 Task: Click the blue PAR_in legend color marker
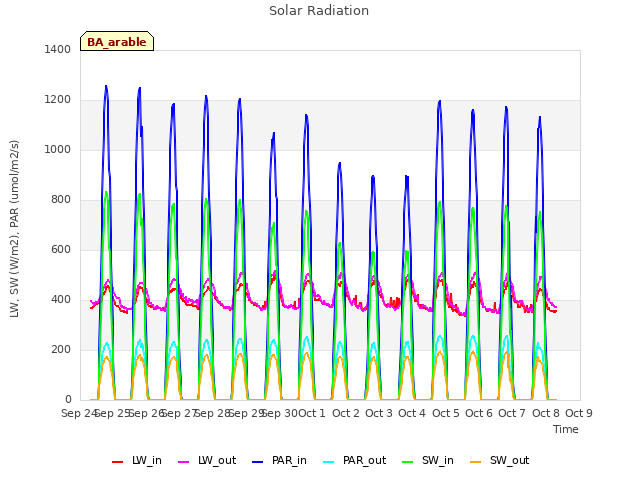(x=258, y=462)
